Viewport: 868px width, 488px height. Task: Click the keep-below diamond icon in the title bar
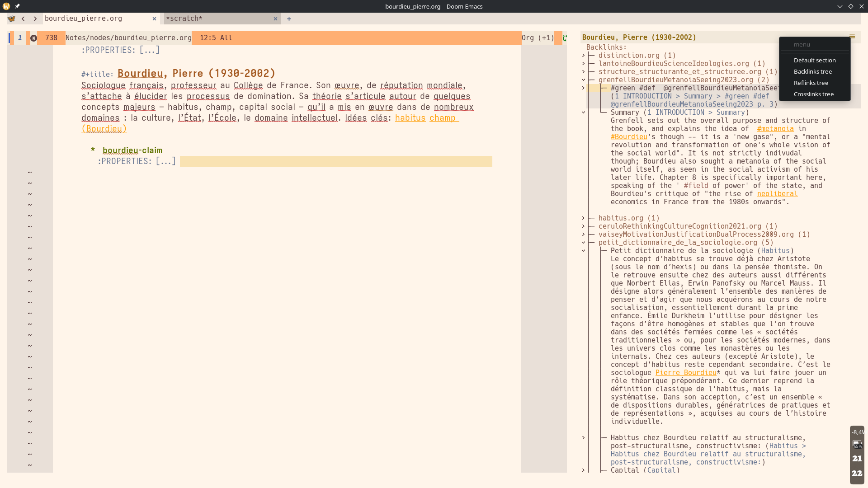851,6
